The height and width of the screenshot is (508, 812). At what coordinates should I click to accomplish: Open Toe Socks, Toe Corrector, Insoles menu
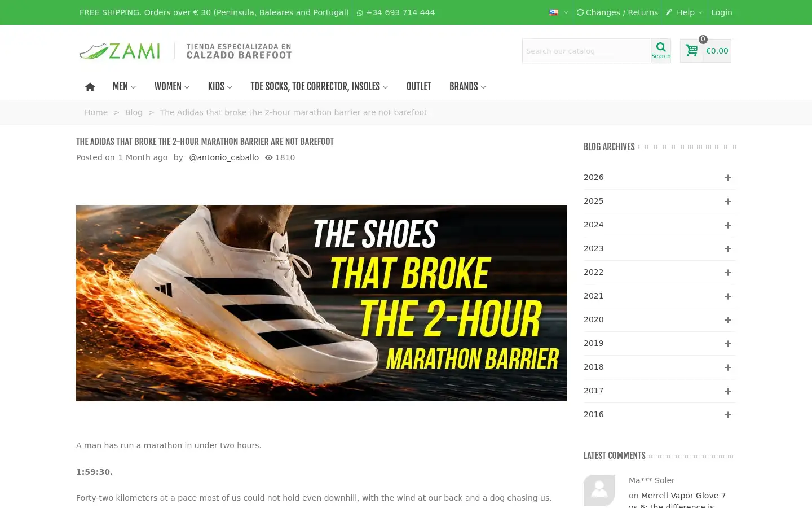pyautogui.click(x=319, y=86)
